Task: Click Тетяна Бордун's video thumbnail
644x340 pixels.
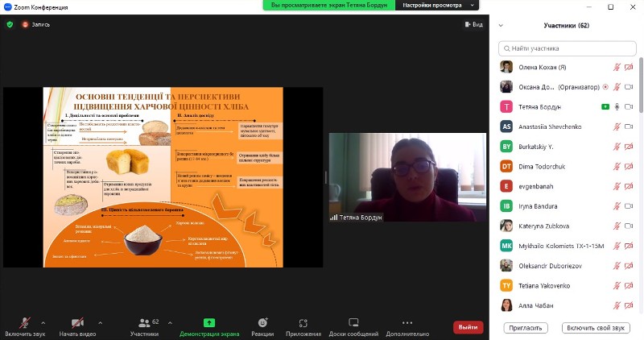Action: [407, 177]
